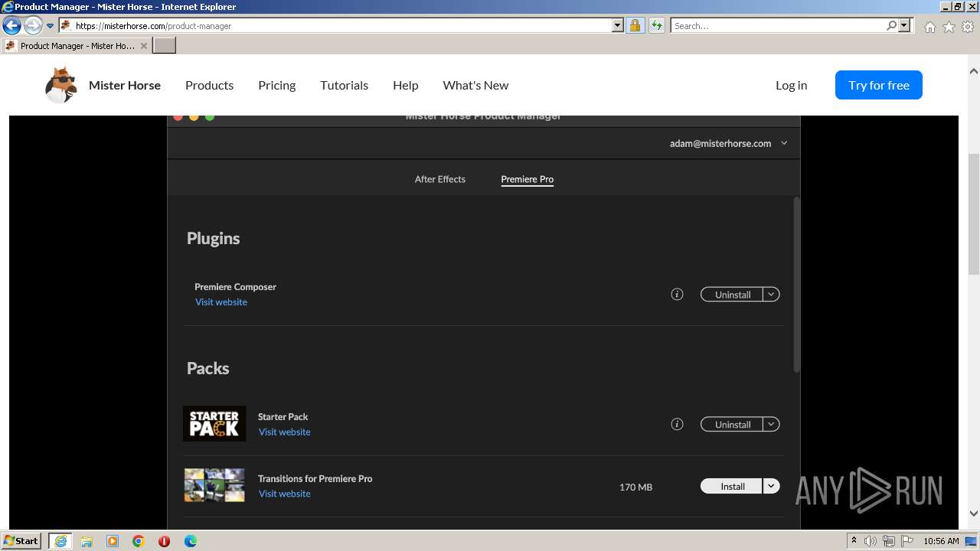Click the Transitions for Premiere Pro thumbnail
The height and width of the screenshot is (551, 980).
pyautogui.click(x=214, y=485)
